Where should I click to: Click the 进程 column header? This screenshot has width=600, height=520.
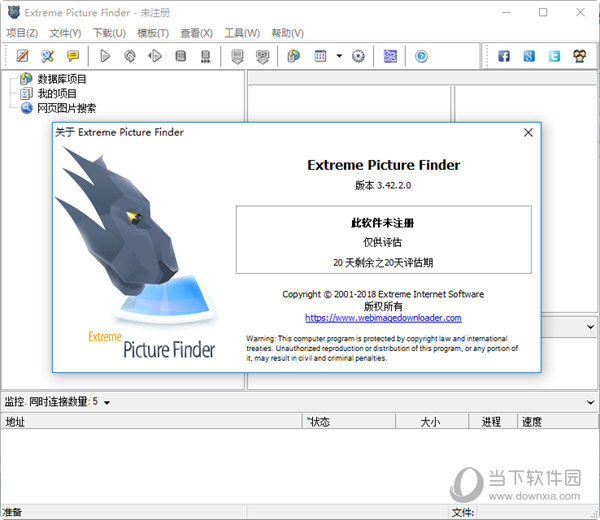click(493, 422)
